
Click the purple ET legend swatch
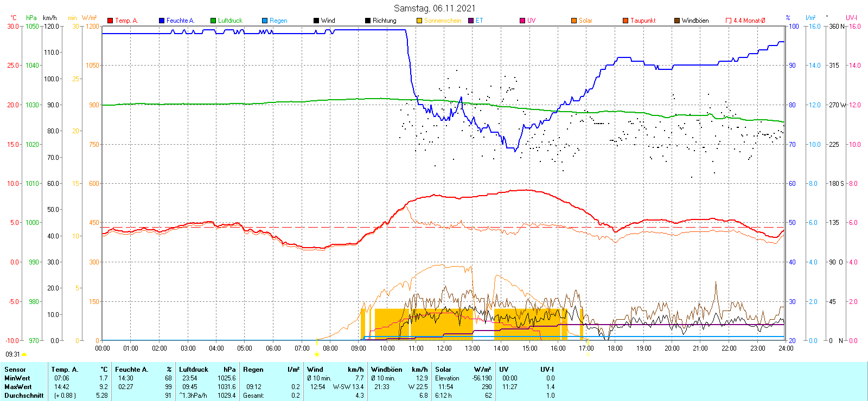(x=471, y=21)
